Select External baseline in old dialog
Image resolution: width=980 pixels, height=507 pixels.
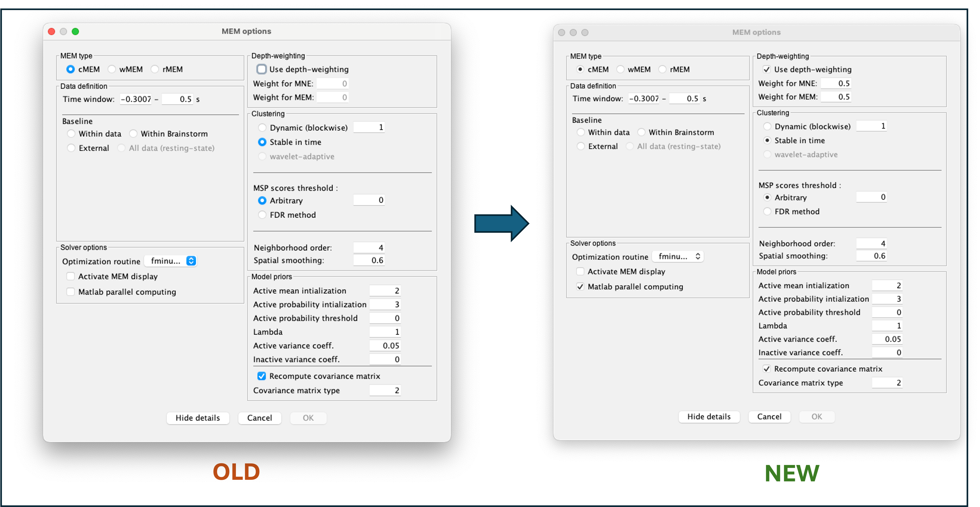(71, 148)
